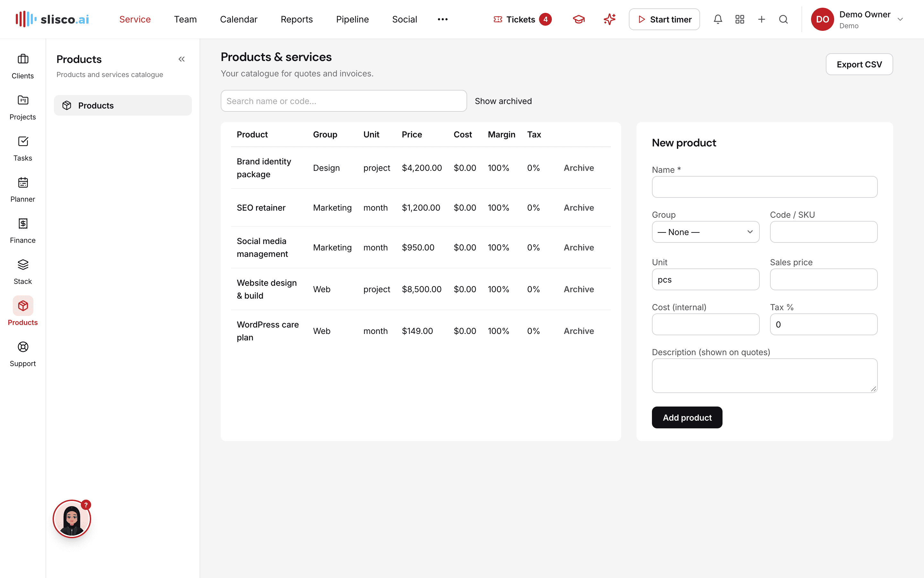Open Tickets with 4 badge
The image size is (924, 578).
[522, 19]
